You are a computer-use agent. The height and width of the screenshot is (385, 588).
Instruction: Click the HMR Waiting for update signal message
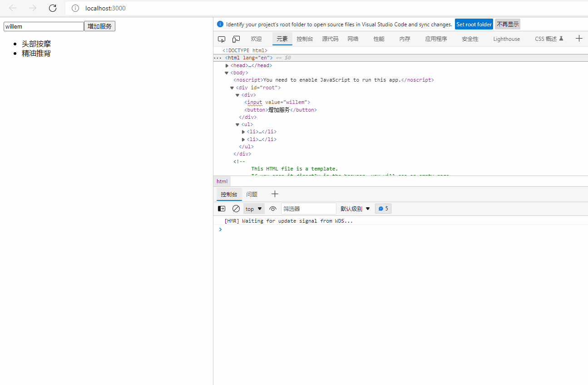pos(288,221)
